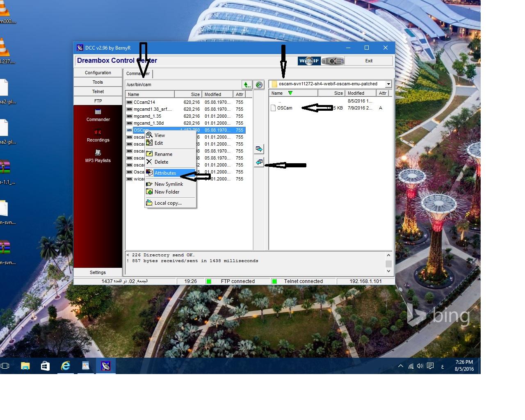Screen dimensions: 525x420
Task: Open the Action Center notifications icon
Action: point(430,366)
